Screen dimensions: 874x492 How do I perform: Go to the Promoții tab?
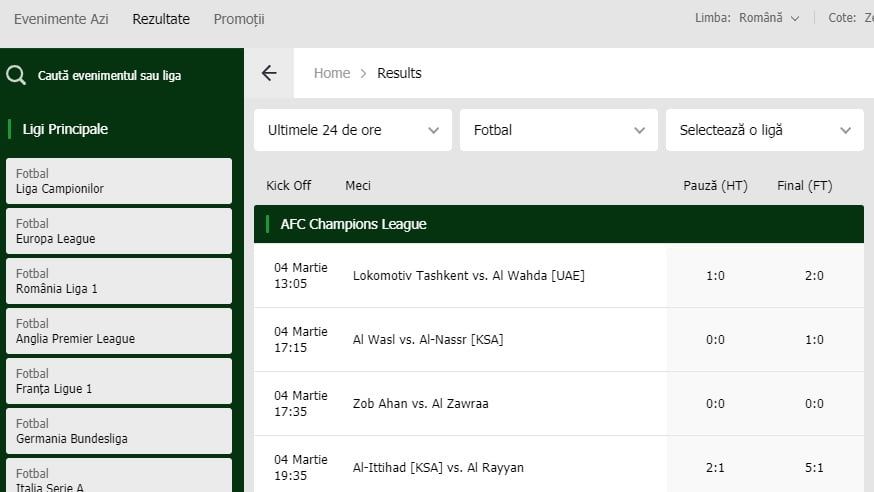coord(239,19)
